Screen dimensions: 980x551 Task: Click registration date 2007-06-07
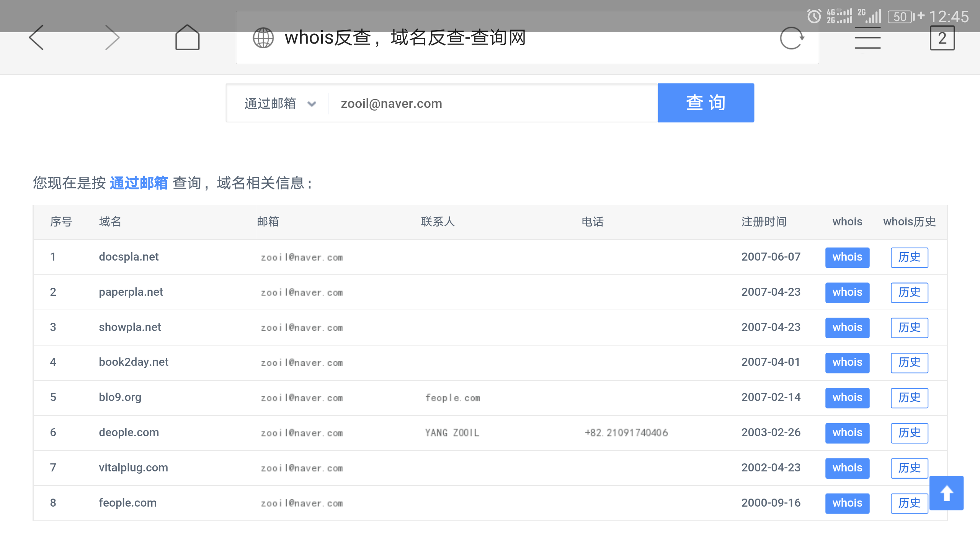771,257
